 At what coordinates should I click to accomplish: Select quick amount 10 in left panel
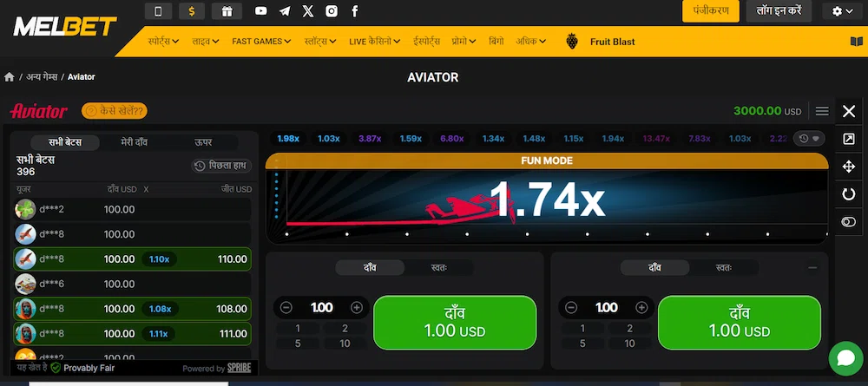(x=345, y=343)
